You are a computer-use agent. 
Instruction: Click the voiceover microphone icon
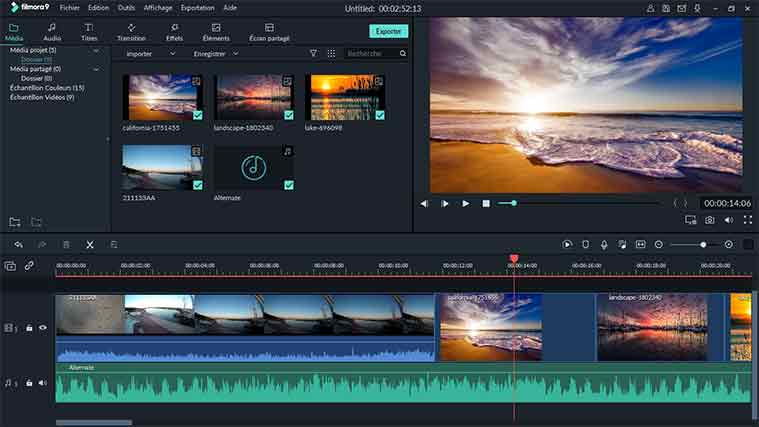coord(603,244)
